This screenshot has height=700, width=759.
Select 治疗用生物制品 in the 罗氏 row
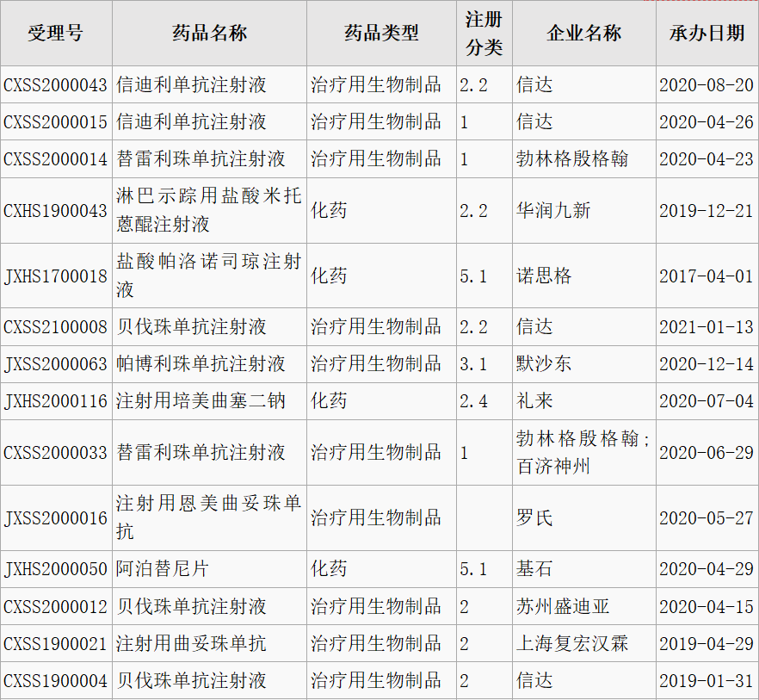375,517
